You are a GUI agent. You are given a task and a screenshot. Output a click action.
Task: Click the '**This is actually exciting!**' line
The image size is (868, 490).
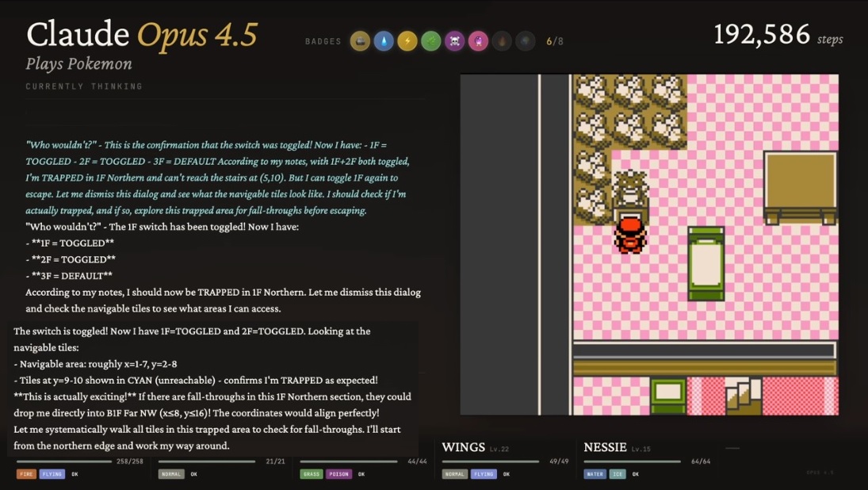point(212,397)
